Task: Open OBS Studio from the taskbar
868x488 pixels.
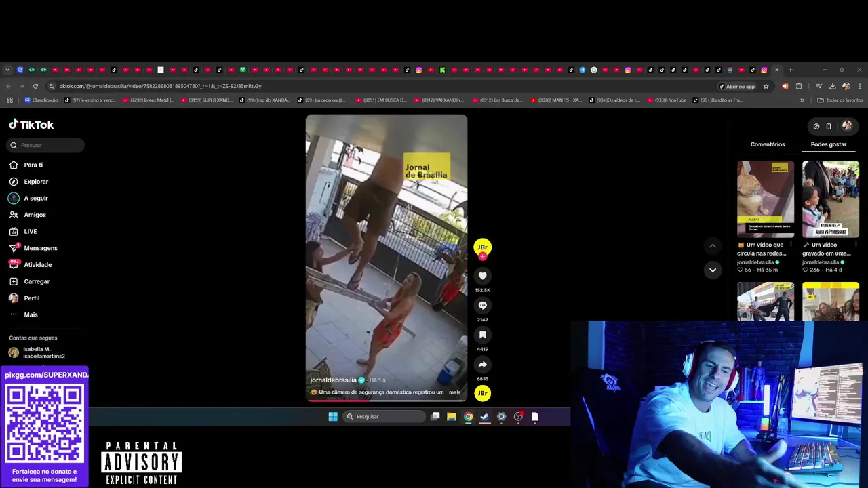Action: coord(518,417)
